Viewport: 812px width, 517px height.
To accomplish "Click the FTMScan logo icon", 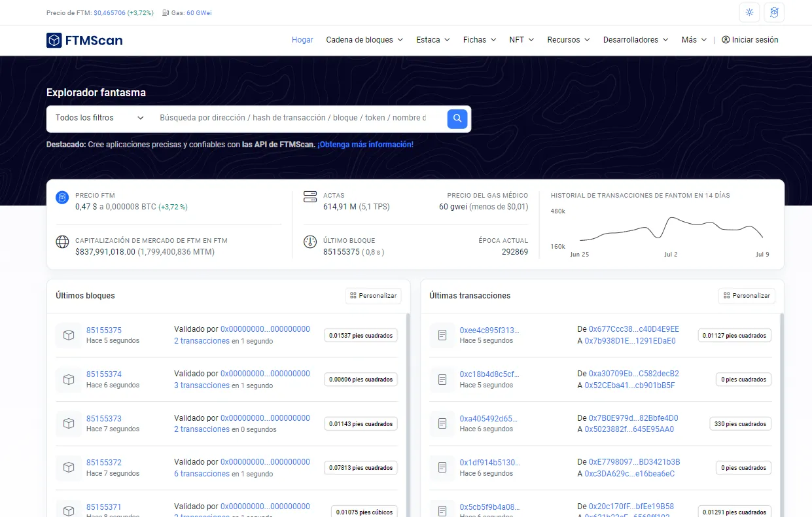I will 54,40.
